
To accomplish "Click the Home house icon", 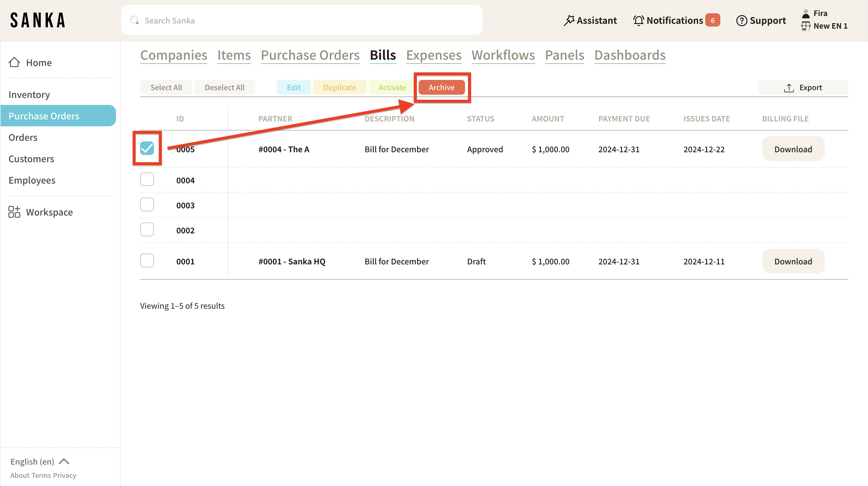I will coord(14,62).
